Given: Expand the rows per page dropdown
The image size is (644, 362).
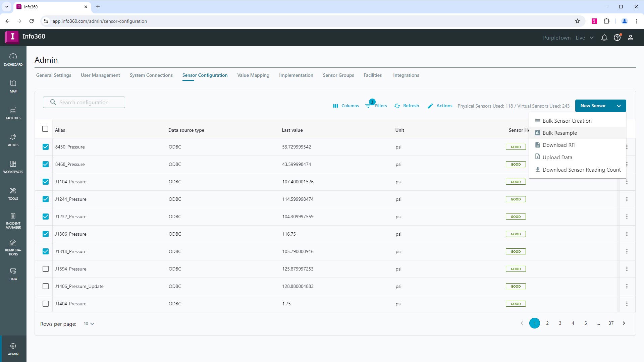Looking at the screenshot, I should pos(89,323).
